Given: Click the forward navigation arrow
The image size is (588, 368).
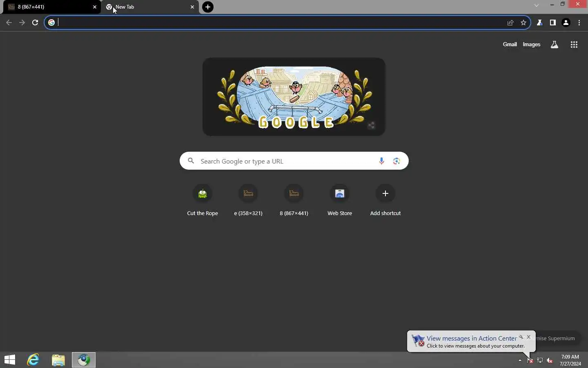Looking at the screenshot, I should 22,22.
